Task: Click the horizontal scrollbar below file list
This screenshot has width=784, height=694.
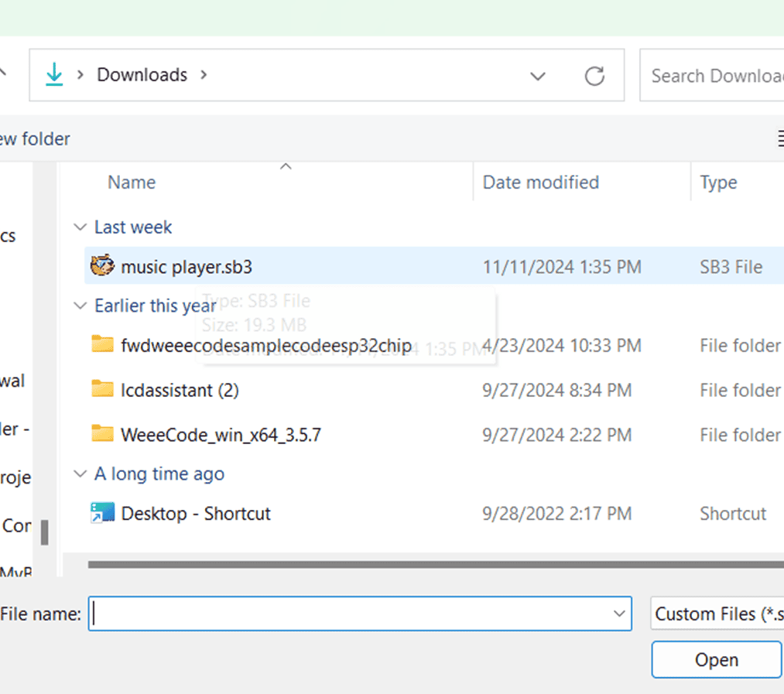Action: point(433,565)
